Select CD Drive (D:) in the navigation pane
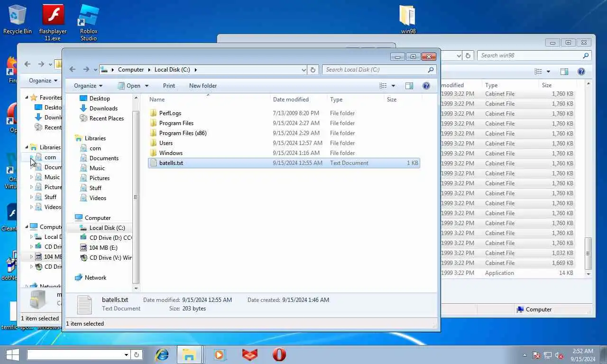This screenshot has width=607, height=364. [105, 238]
